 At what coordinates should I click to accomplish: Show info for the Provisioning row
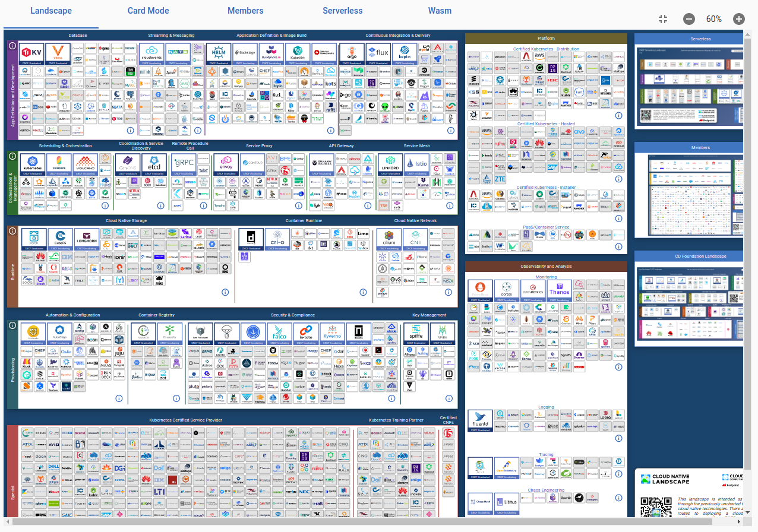pyautogui.click(x=12, y=325)
